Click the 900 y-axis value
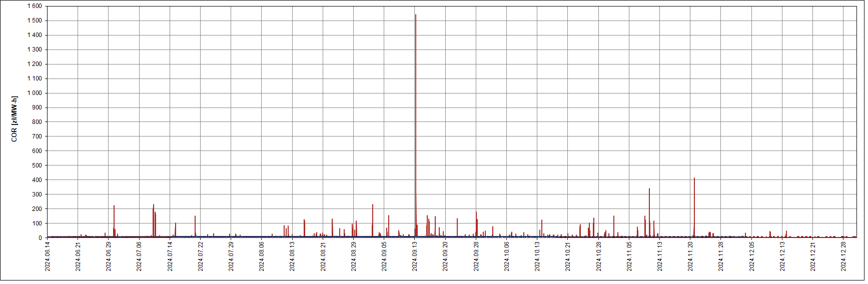 37,107
